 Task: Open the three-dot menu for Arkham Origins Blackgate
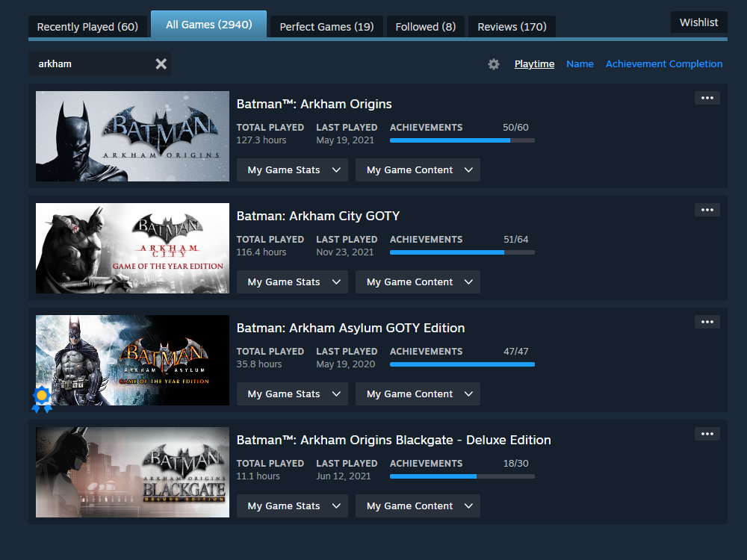[x=707, y=434]
